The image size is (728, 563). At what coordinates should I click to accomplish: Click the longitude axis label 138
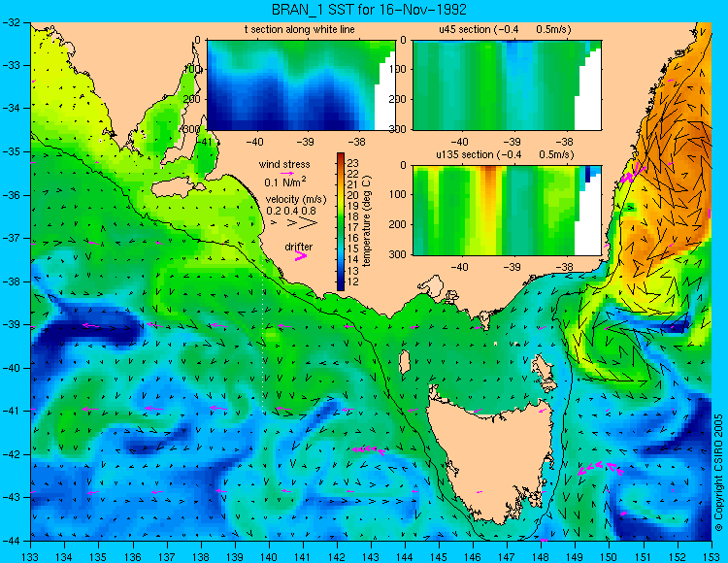point(201,557)
